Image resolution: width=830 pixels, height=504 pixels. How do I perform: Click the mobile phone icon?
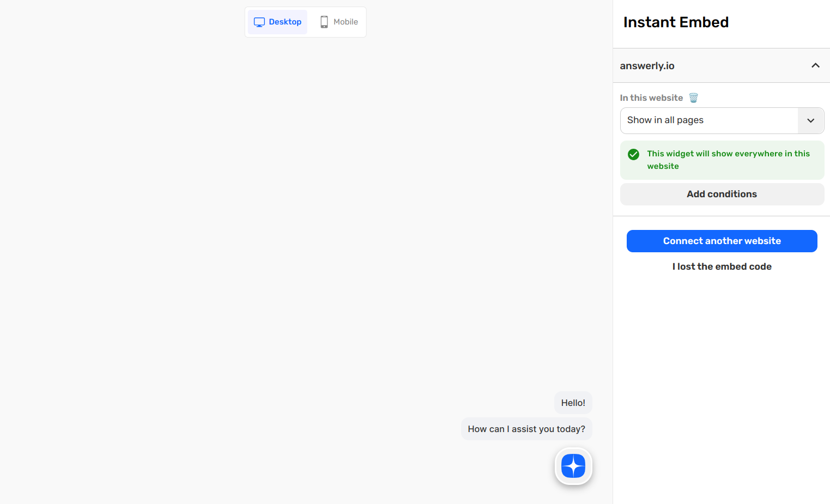(x=324, y=22)
